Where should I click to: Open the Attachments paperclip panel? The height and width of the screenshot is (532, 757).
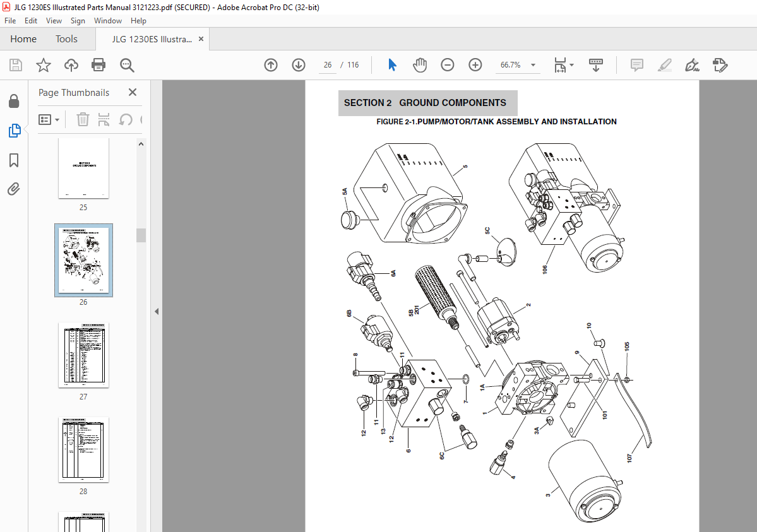tap(13, 189)
